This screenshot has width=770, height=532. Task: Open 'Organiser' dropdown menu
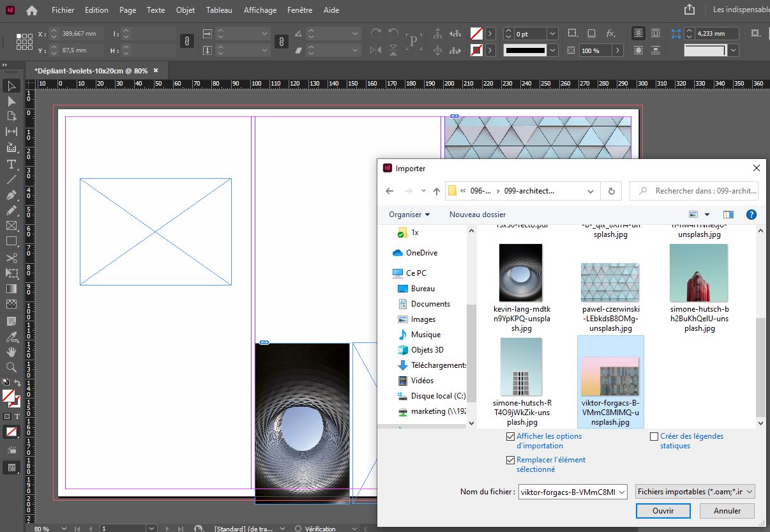pos(409,215)
